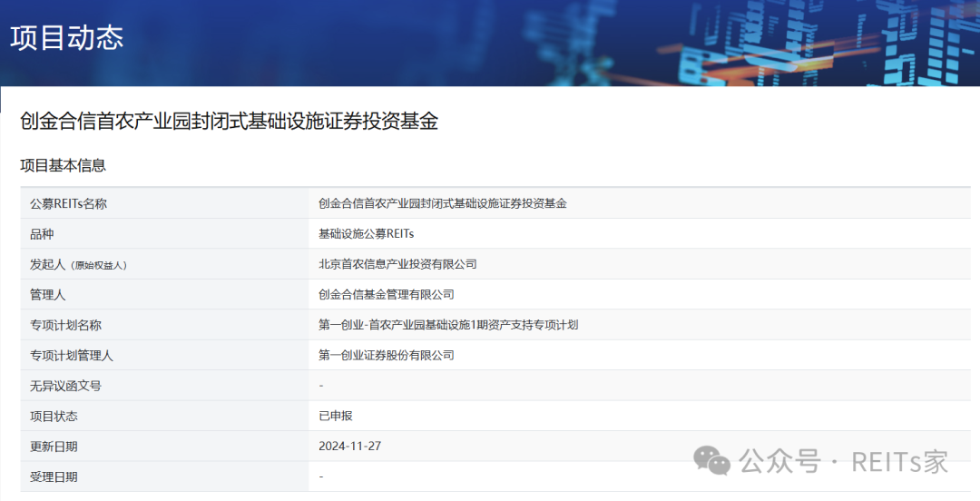The width and height of the screenshot is (980, 501).
Task: Select the page title 创金合信首农产业园封闭式基础设施证券投资基金
Action: tap(229, 121)
